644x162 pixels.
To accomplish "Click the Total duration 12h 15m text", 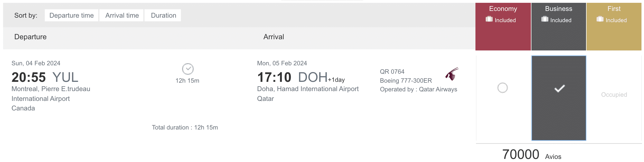I will [x=185, y=128].
